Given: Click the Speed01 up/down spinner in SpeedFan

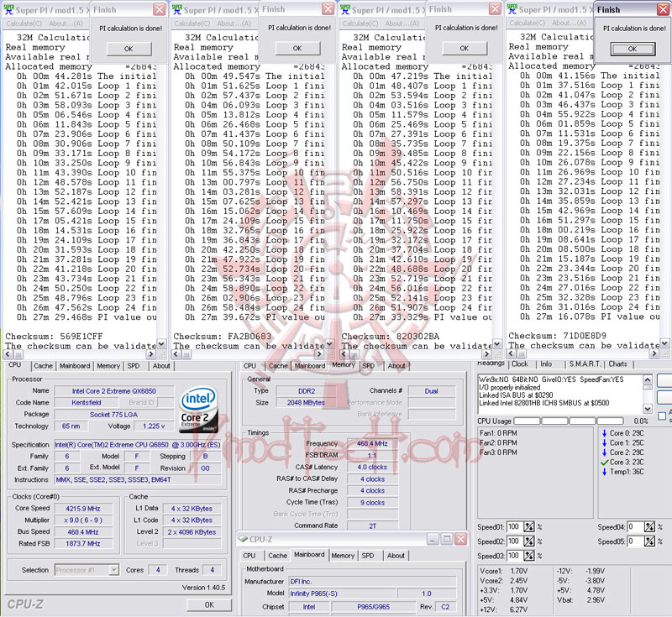Looking at the screenshot, I should coord(529,527).
